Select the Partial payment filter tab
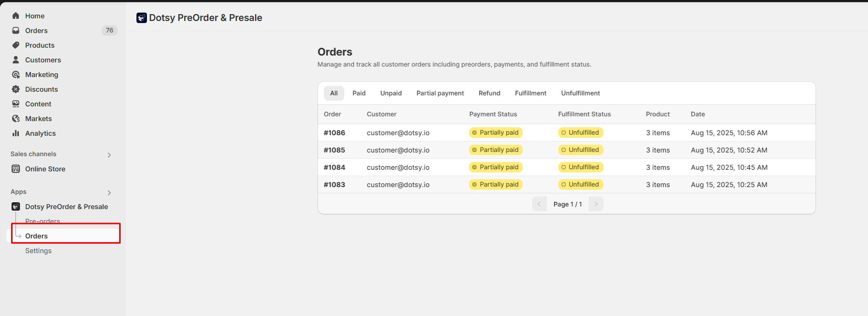The height and width of the screenshot is (316, 868). (440, 93)
